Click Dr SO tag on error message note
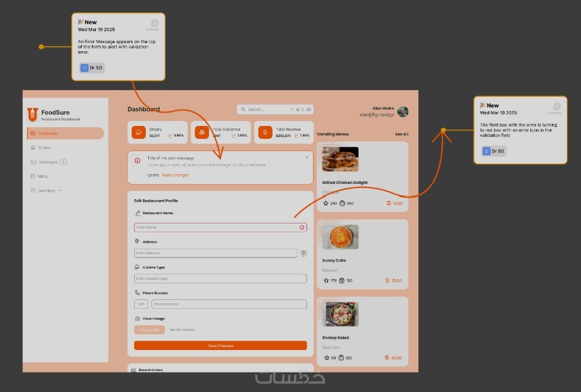Image resolution: width=581 pixels, height=392 pixels. (92, 68)
